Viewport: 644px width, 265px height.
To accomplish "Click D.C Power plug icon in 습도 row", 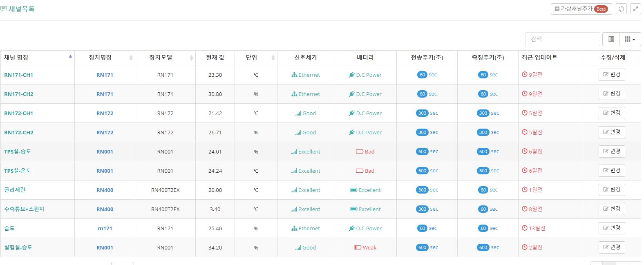I will point(351,228).
